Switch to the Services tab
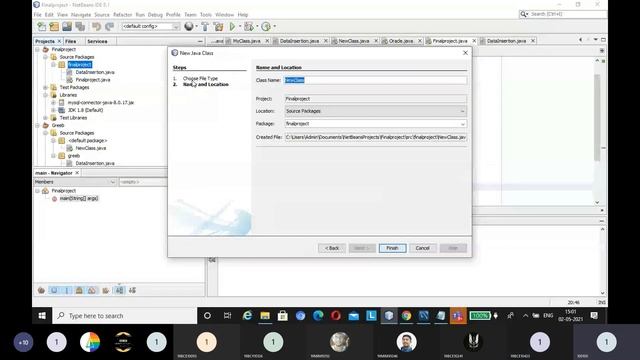The image size is (640, 360). [x=97, y=41]
